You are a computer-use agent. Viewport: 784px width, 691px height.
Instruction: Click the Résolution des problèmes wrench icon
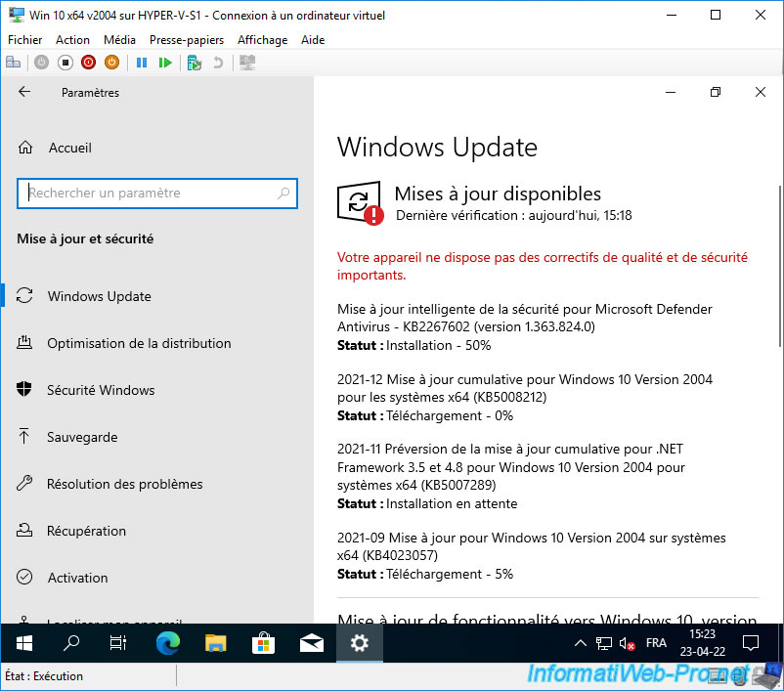[24, 483]
